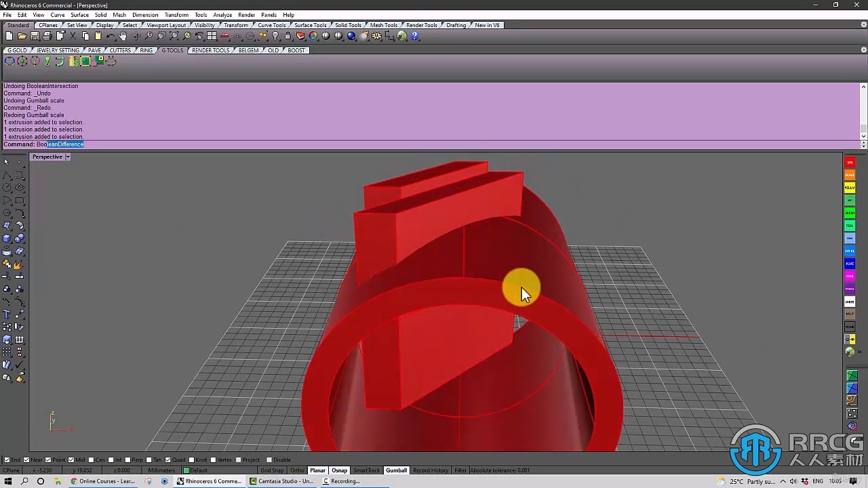Uncheck the End osnap checkbox
The image size is (868, 488).
[7, 460]
